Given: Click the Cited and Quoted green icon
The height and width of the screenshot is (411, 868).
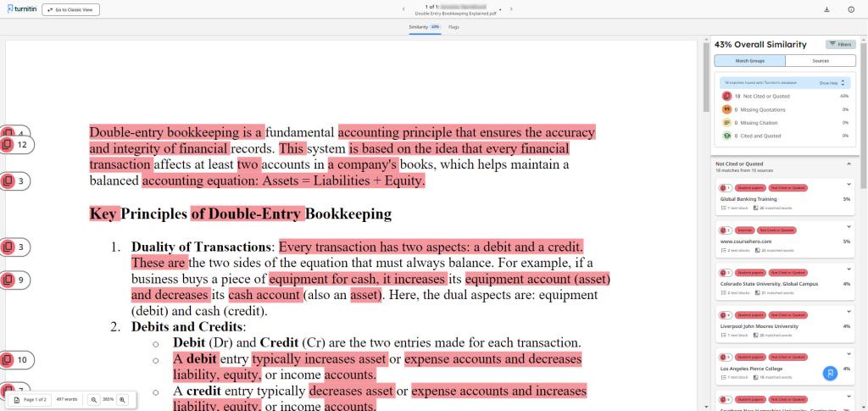Looking at the screenshot, I should (726, 136).
